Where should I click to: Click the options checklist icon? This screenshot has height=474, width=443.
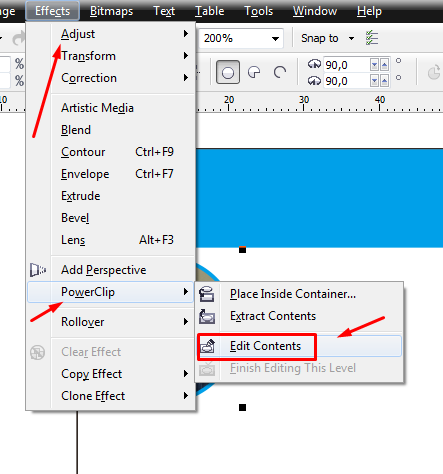click(372, 38)
